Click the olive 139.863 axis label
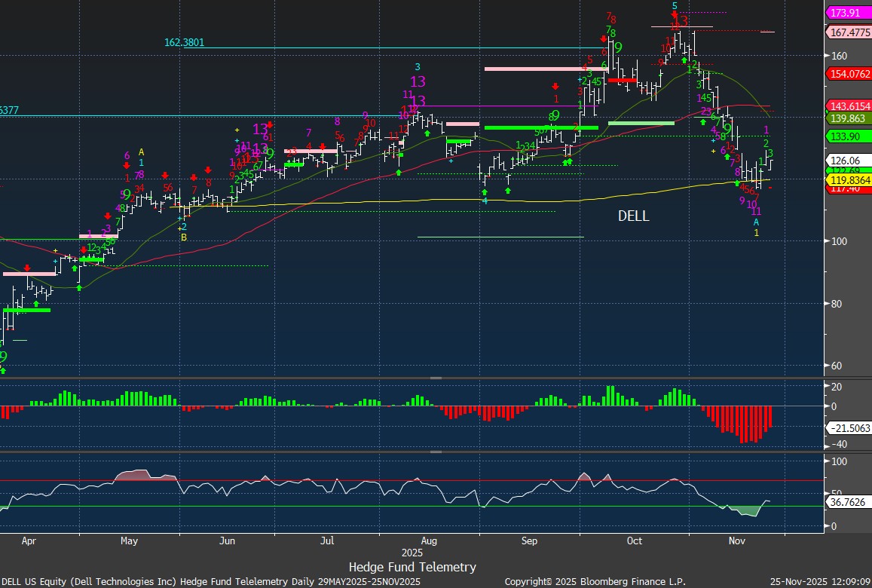 [849, 118]
